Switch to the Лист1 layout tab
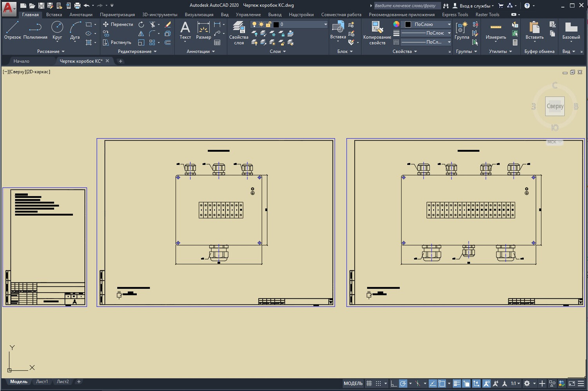The image size is (588, 391). pyautogui.click(x=42, y=382)
